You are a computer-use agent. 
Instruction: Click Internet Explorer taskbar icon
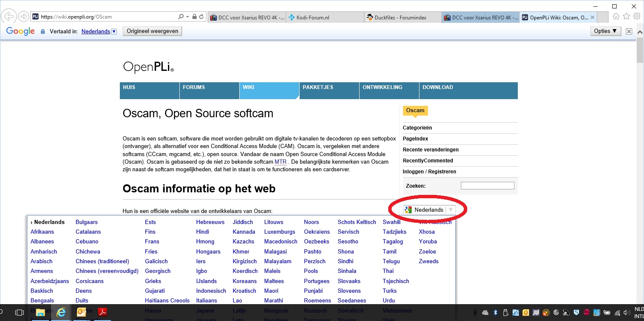point(61,313)
